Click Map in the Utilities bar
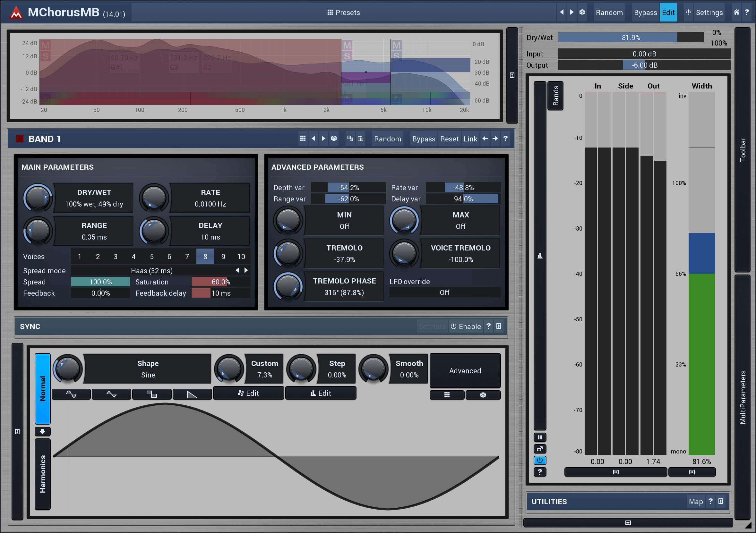Screen dimensions: 756x533 coord(696,502)
